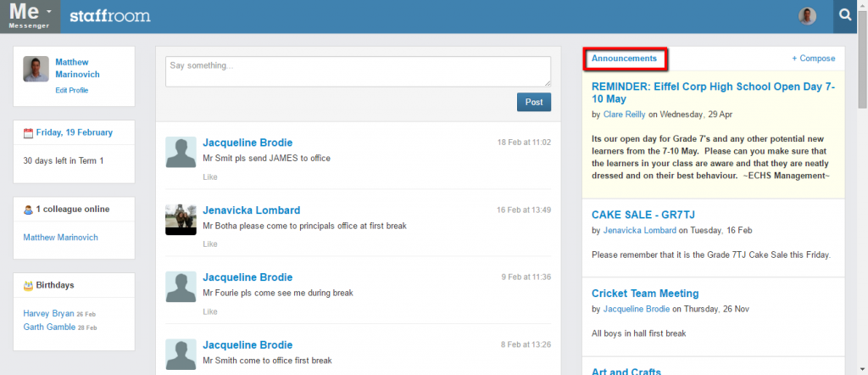
Task: Click '30 days left in Term 1' text
Action: [63, 160]
